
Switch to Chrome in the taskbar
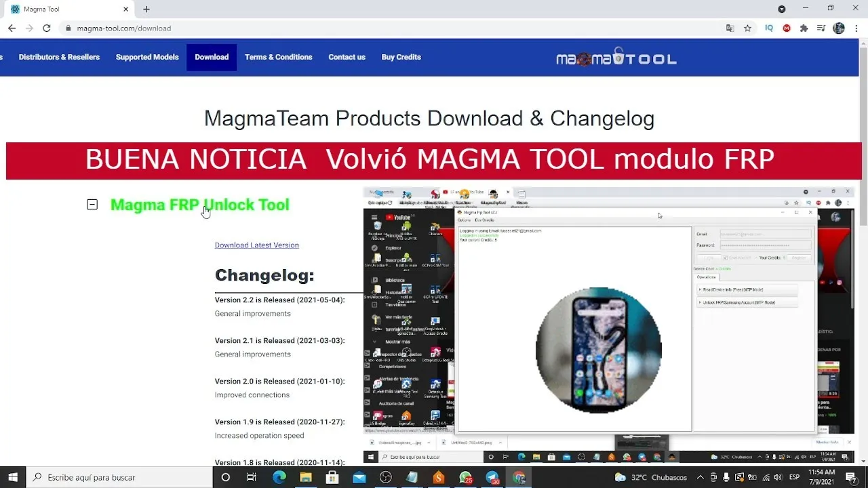point(519,477)
